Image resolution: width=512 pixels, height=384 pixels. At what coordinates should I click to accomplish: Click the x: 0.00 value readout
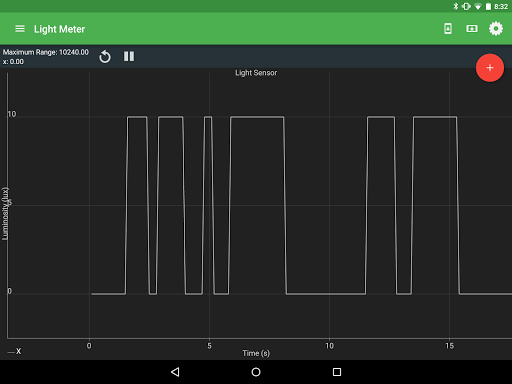point(13,62)
